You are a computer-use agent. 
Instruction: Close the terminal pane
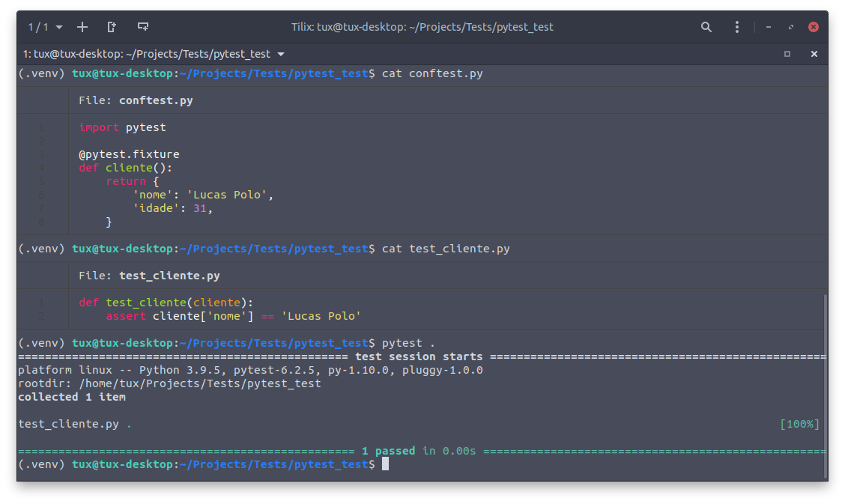tap(814, 54)
